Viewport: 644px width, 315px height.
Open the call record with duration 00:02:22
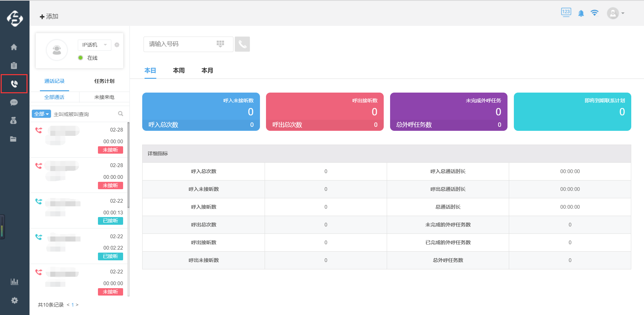[79, 246]
